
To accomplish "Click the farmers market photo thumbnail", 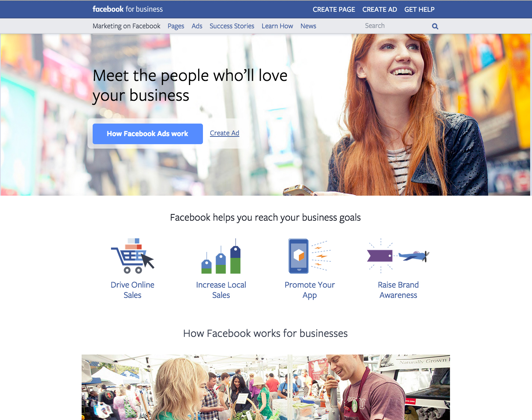I will 266,387.
